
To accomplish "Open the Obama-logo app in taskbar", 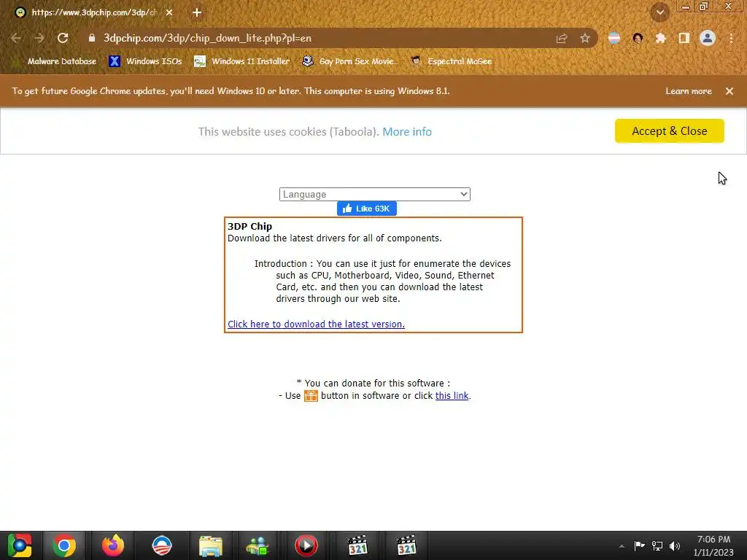I will (161, 545).
